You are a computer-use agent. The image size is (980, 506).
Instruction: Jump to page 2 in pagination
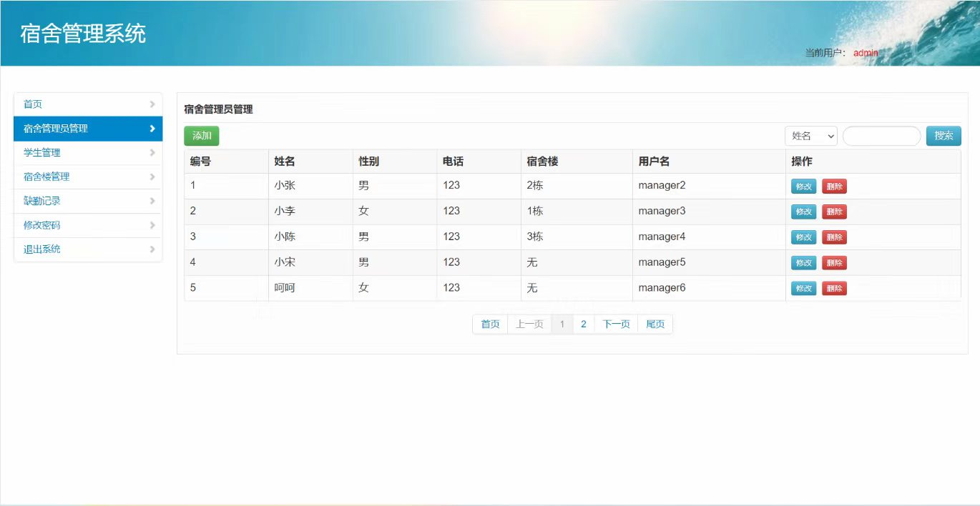coord(584,324)
